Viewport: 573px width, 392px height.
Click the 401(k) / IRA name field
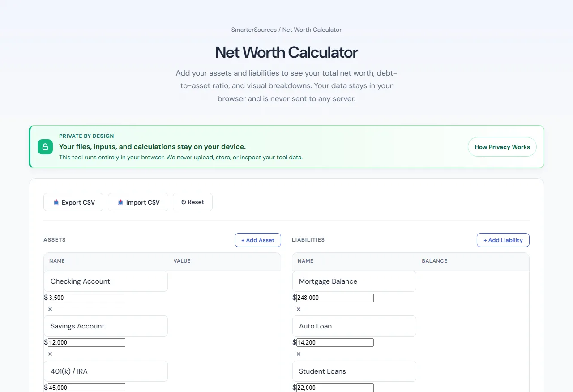pos(106,371)
